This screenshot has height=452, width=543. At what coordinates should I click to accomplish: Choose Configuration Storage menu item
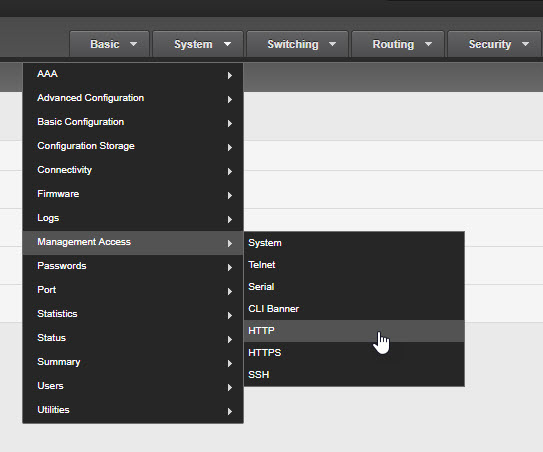(133, 146)
